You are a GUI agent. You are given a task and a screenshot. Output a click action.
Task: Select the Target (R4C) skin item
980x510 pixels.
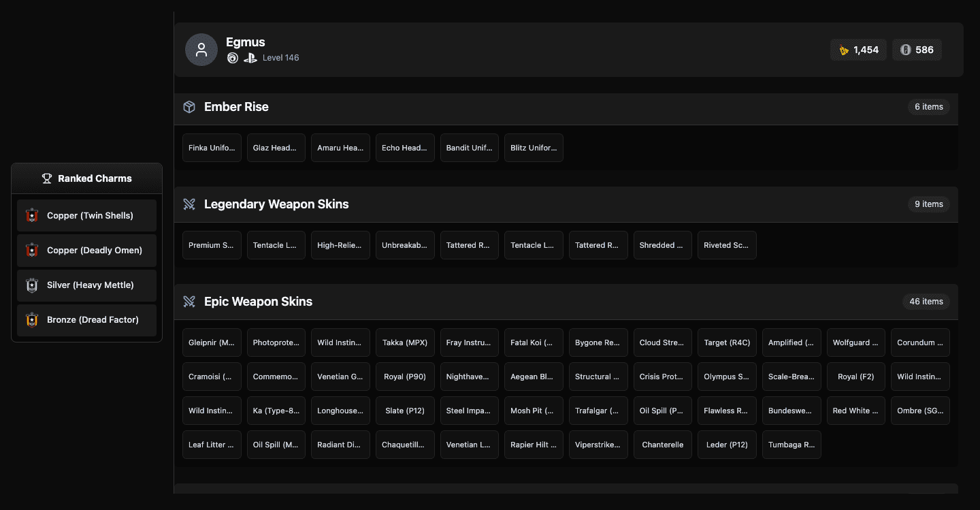(727, 342)
